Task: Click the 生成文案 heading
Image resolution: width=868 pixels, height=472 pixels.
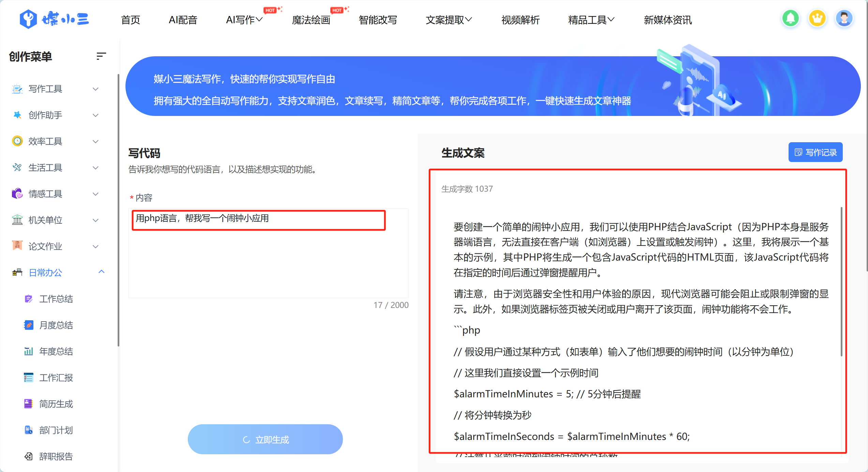Action: coord(463,153)
